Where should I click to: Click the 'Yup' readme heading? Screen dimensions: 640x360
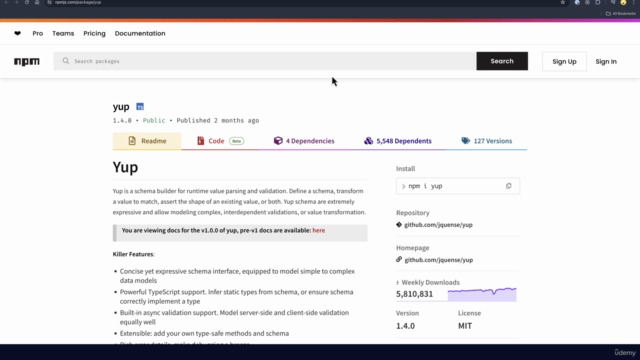click(125, 167)
